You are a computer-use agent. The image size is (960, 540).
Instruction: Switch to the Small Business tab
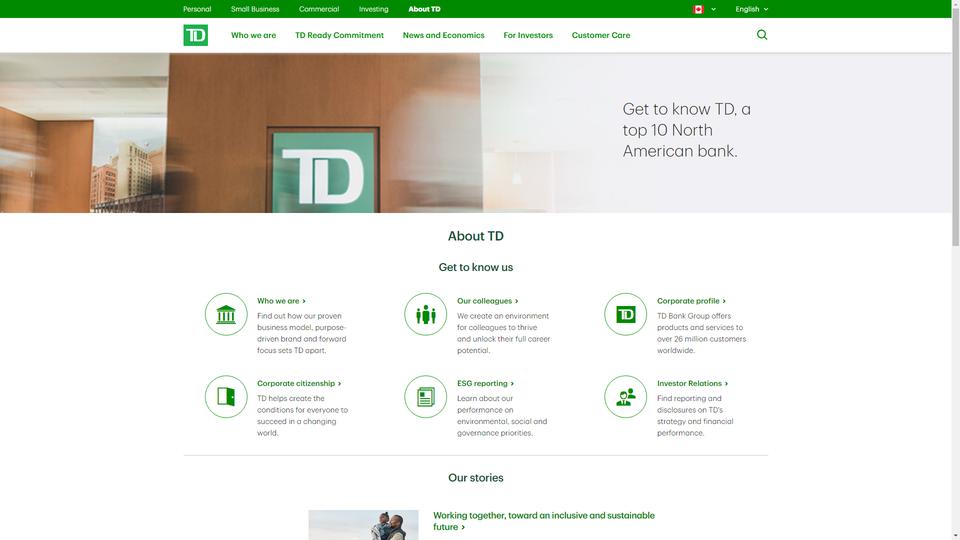255,9
